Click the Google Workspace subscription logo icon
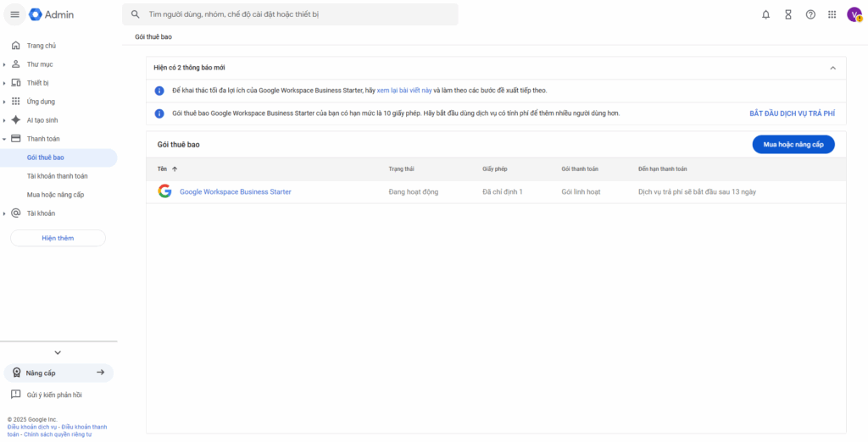Image resolution: width=868 pixels, height=442 pixels. pyautogui.click(x=164, y=192)
